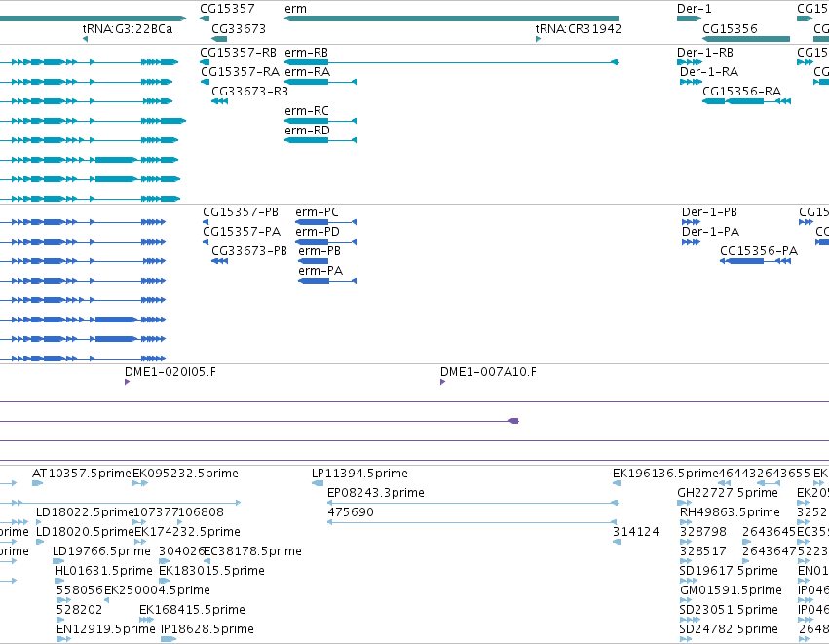Select the erm-RA transcript glyph
Screen dimensions: 829x644
pos(320,82)
